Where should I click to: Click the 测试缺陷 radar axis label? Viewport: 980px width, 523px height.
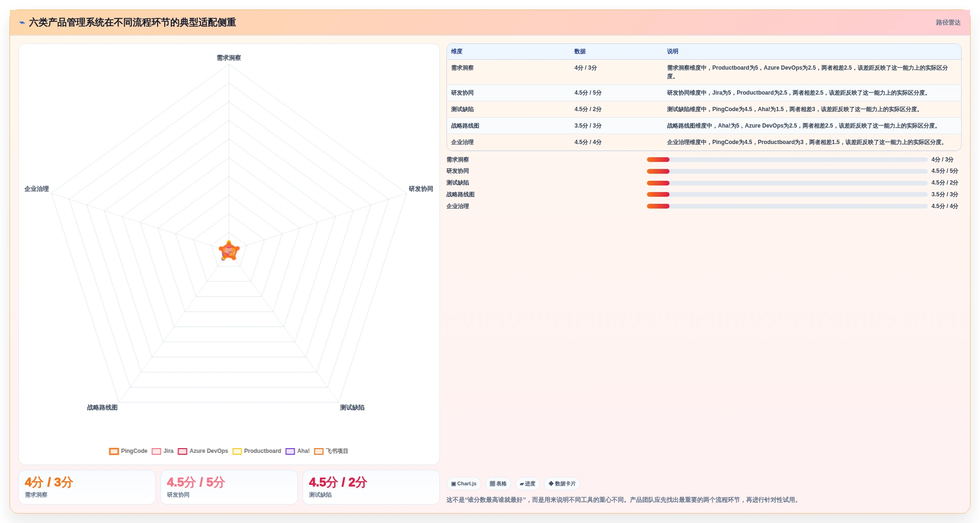click(x=352, y=408)
